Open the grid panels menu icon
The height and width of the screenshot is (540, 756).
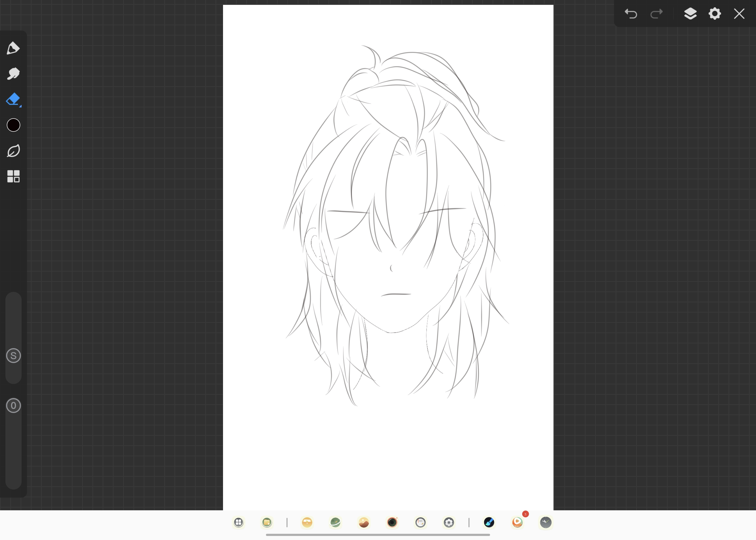[13, 176]
